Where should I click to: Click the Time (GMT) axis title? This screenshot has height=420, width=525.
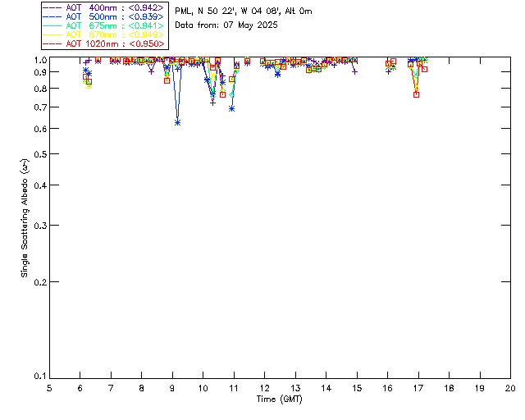(279, 399)
